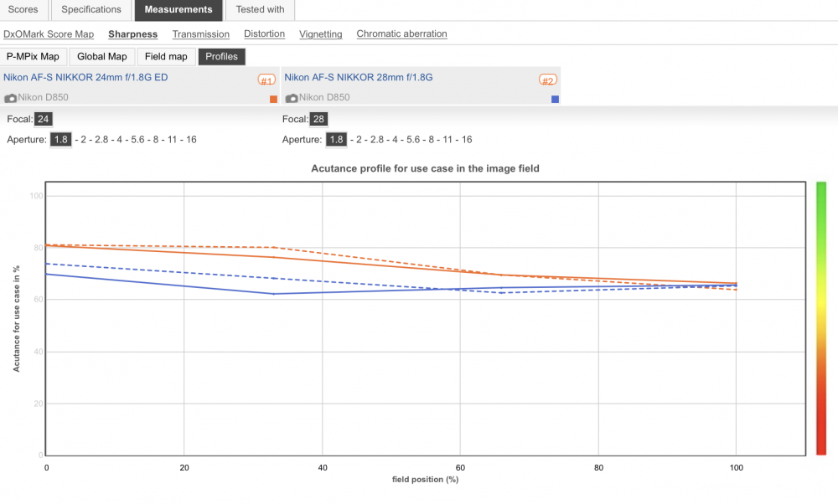838x504 pixels.
Task: Select aperture 1.8 for the 24mm lens
Action: coord(61,139)
